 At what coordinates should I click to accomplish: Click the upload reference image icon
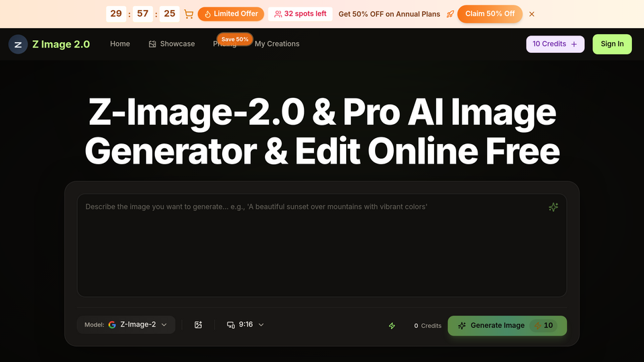click(x=198, y=324)
